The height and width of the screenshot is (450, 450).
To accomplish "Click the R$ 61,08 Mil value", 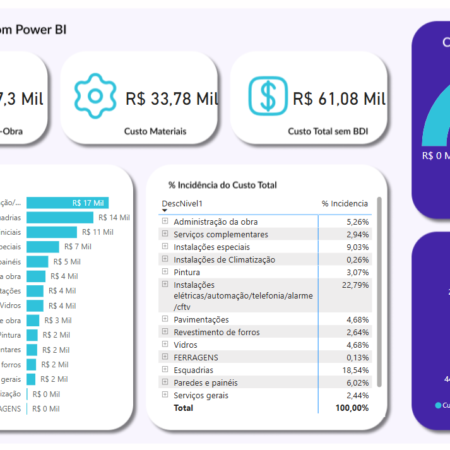I will 339,99.
